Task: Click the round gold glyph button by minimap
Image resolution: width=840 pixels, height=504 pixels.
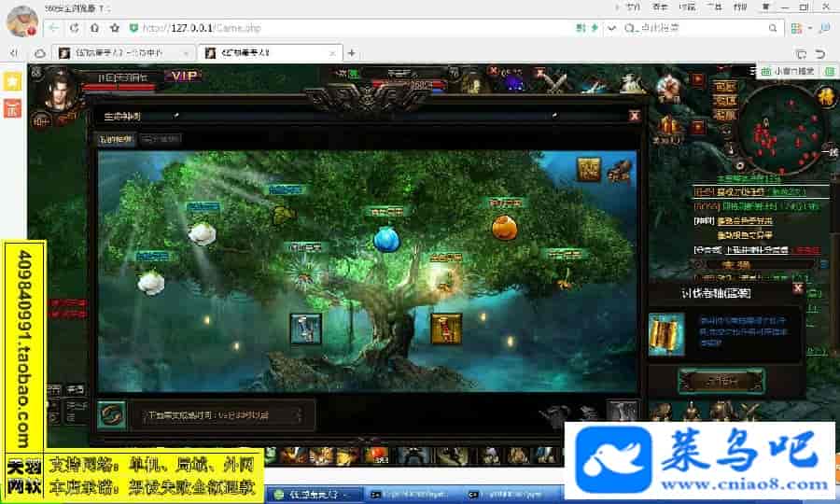Action: coord(826,97)
